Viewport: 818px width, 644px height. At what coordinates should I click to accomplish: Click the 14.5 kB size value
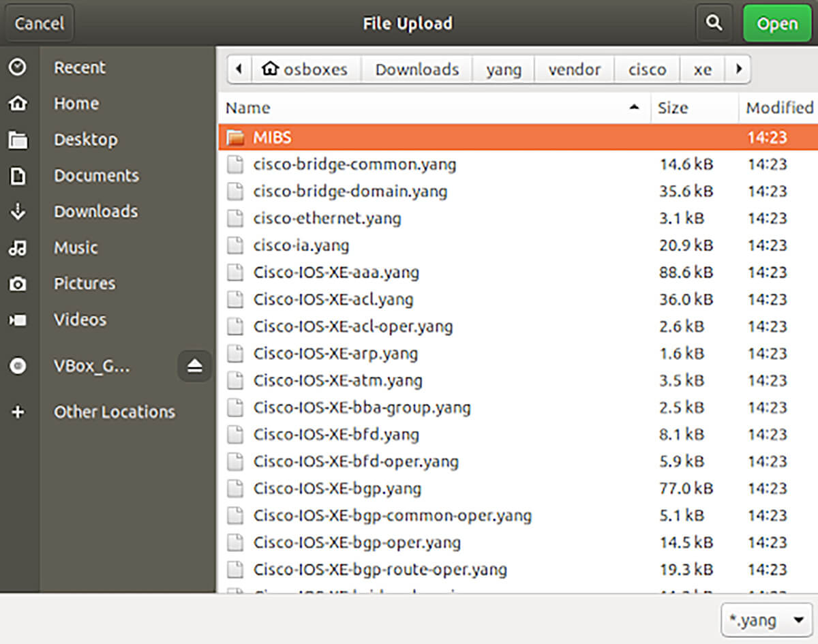686,542
